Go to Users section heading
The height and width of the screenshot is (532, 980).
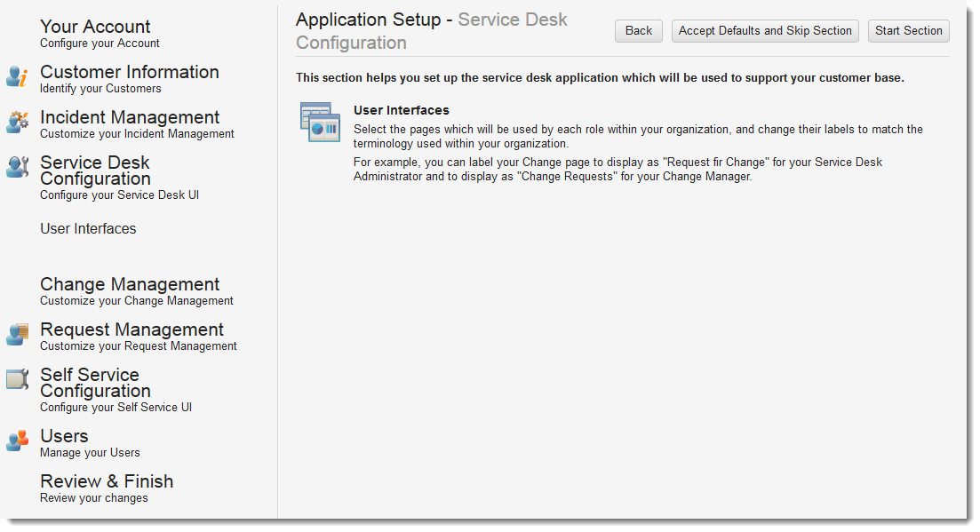pos(64,436)
